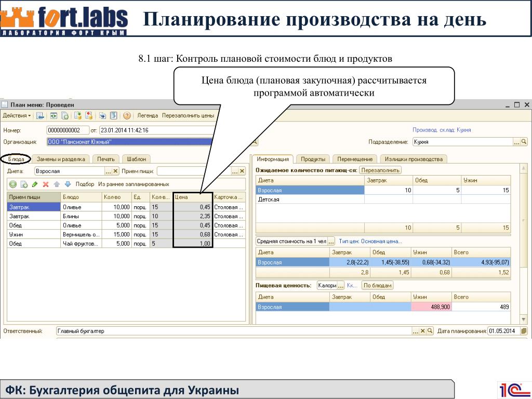The height and width of the screenshot is (399, 532).
Task: Open the Шаблон tab
Action: coord(137,159)
